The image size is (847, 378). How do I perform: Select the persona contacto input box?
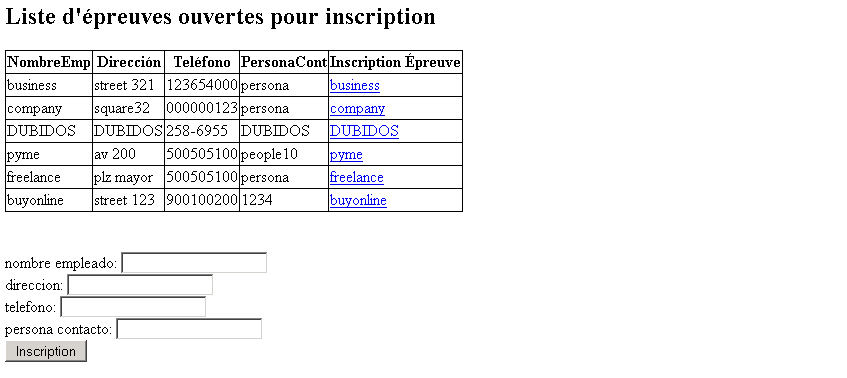[189, 329]
